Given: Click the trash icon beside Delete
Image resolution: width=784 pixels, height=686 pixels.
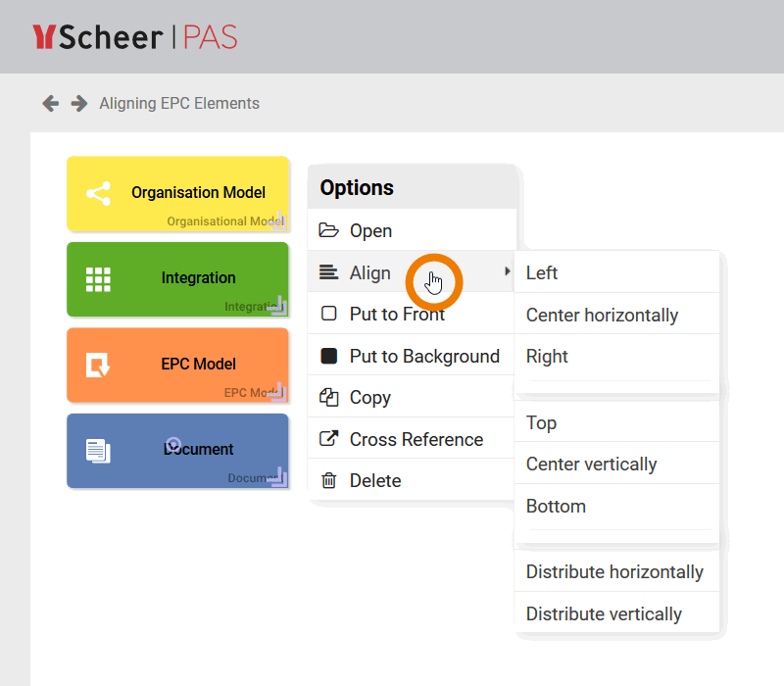Looking at the screenshot, I should (x=329, y=480).
